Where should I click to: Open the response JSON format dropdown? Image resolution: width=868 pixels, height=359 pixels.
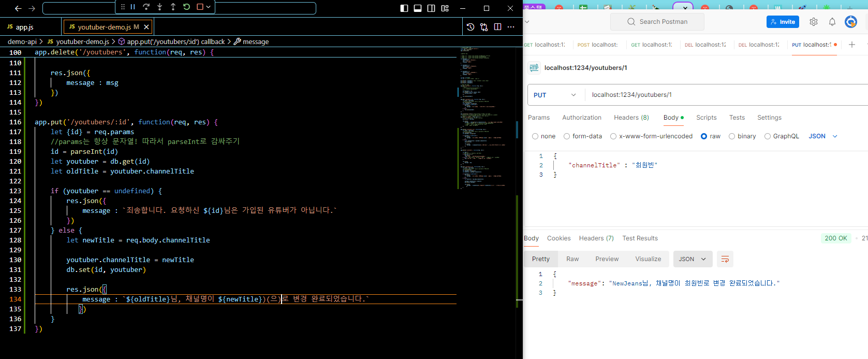[x=693, y=259]
